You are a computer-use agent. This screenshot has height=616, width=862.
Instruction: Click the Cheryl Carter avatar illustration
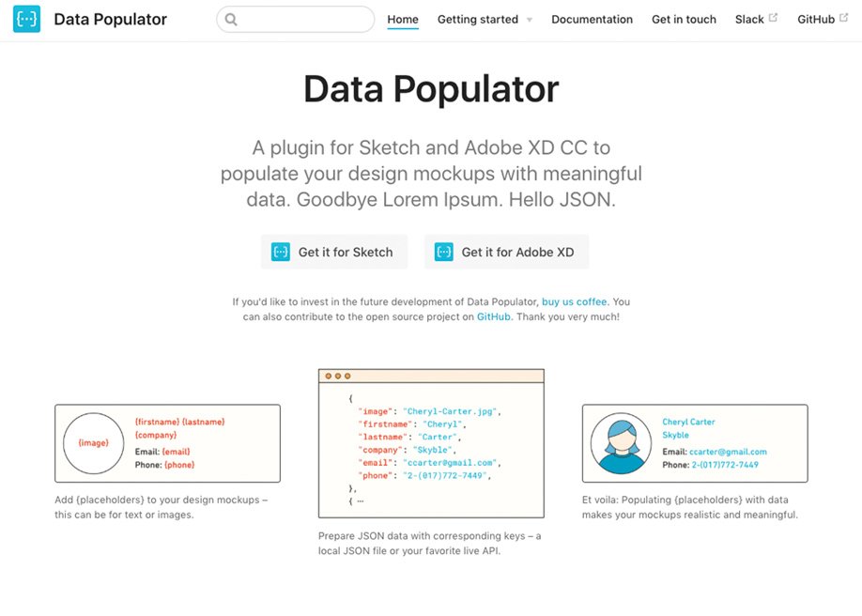click(622, 443)
